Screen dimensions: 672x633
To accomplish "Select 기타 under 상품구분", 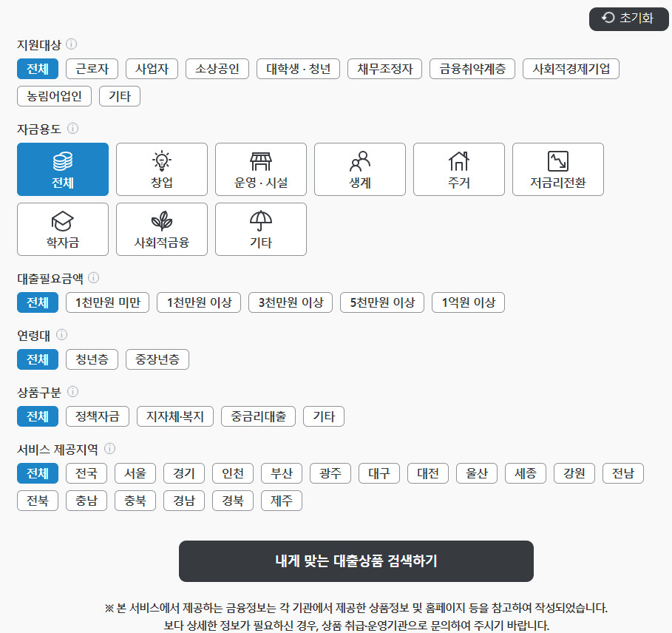I will (x=324, y=416).
